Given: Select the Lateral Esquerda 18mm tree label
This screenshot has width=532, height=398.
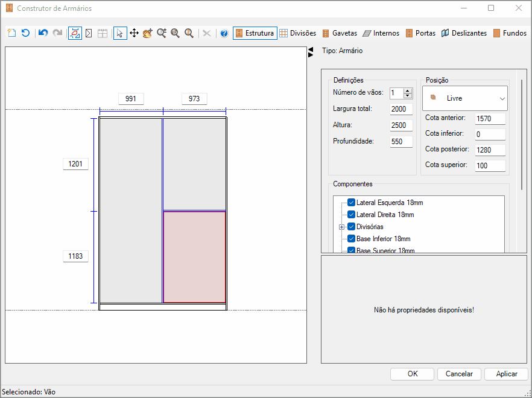Looking at the screenshot, I should coord(390,203).
